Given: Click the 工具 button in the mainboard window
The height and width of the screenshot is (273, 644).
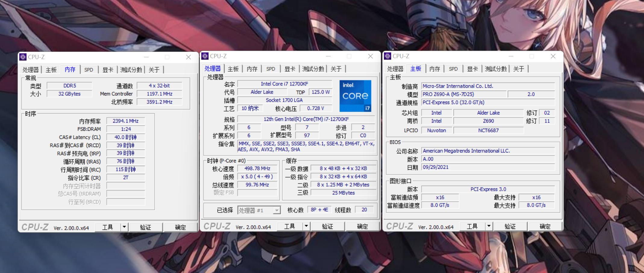Looking at the screenshot, I should [472, 226].
